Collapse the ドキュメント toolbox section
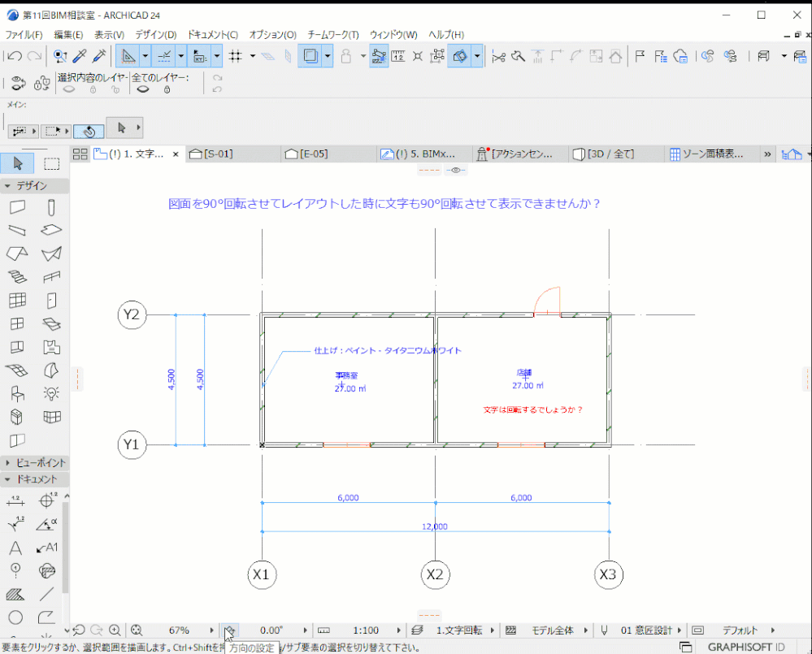The height and width of the screenshot is (654, 812). point(7,479)
